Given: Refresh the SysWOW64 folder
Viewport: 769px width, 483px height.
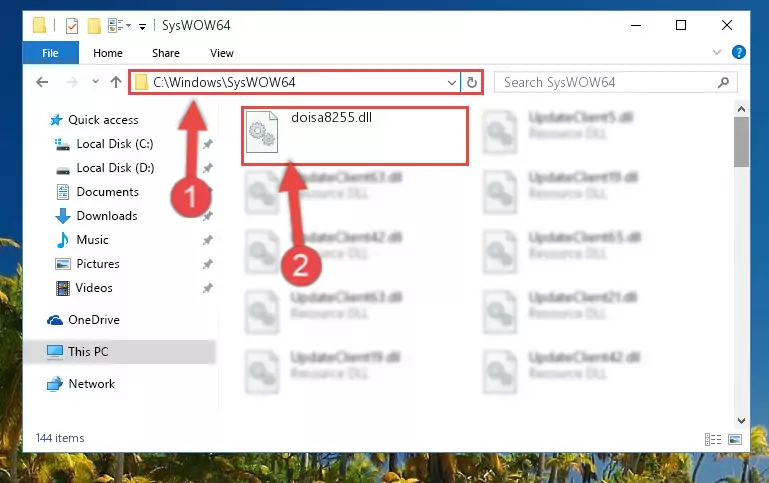Looking at the screenshot, I should [472, 82].
